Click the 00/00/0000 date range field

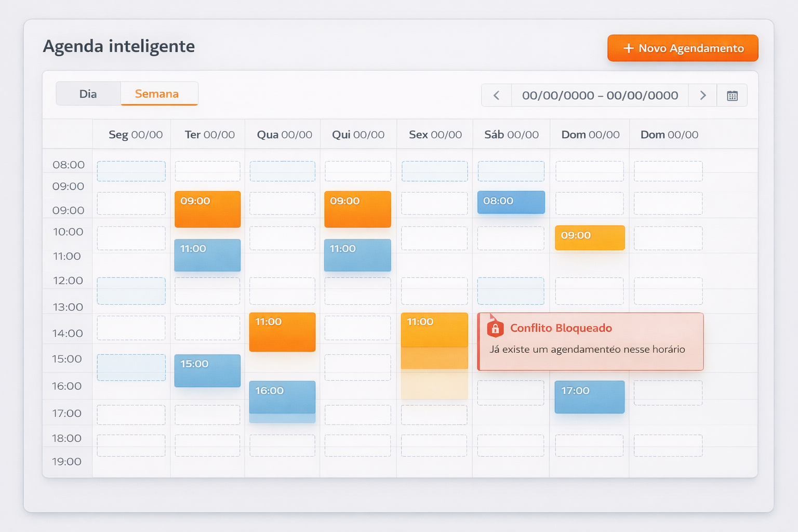600,95
